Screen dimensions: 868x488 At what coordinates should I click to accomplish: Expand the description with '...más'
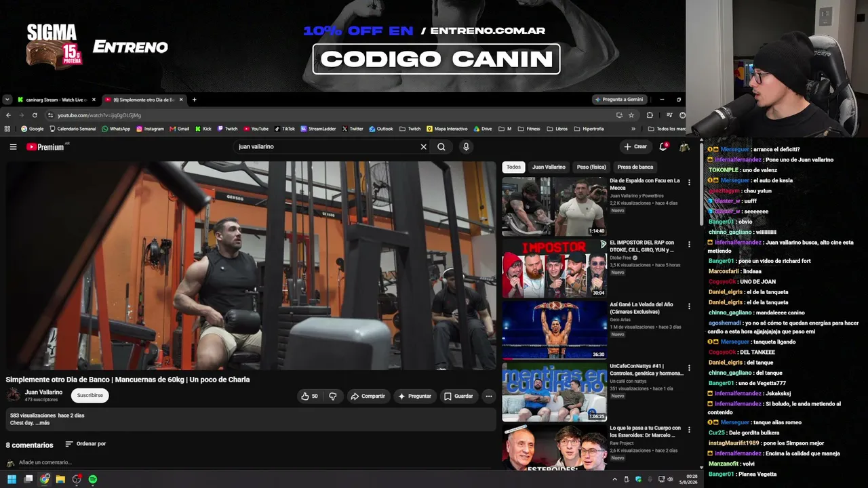click(43, 423)
